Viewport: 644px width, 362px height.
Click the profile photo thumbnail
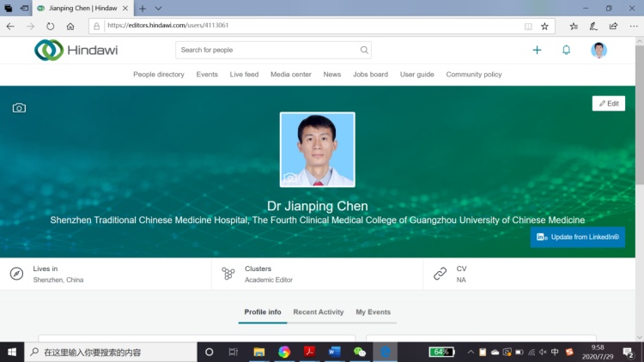point(317,149)
